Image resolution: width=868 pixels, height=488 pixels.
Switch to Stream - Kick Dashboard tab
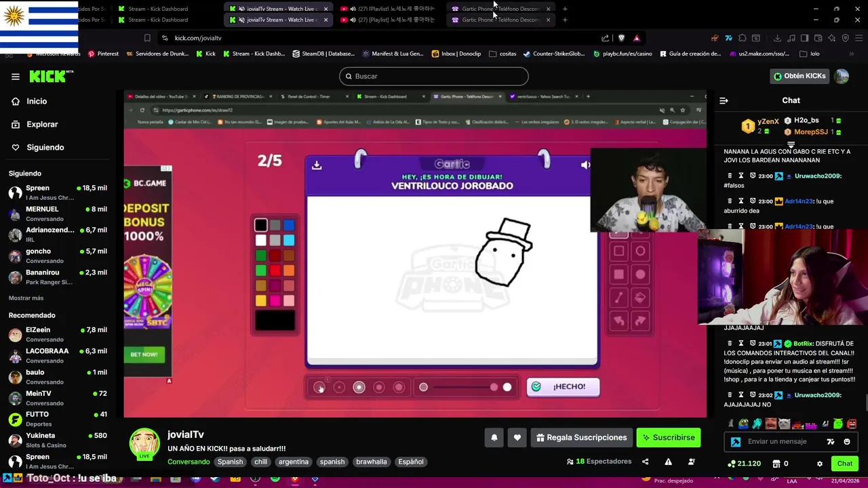[x=158, y=20]
